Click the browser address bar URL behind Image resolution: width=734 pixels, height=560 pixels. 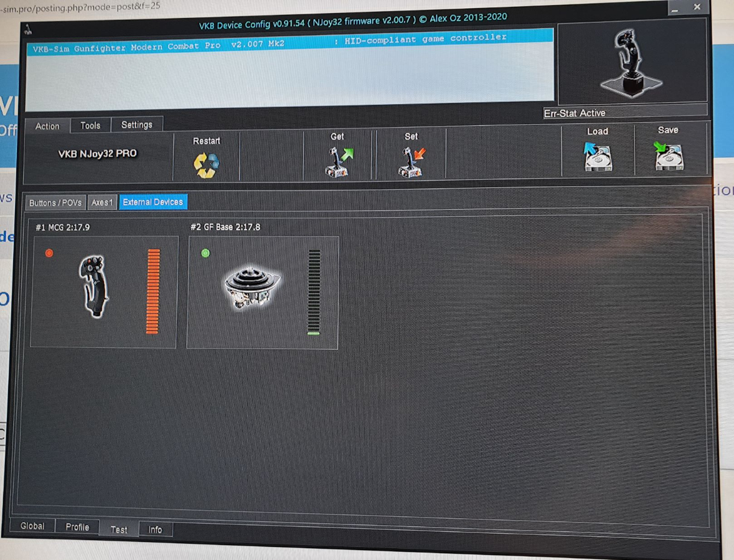pyautogui.click(x=80, y=7)
